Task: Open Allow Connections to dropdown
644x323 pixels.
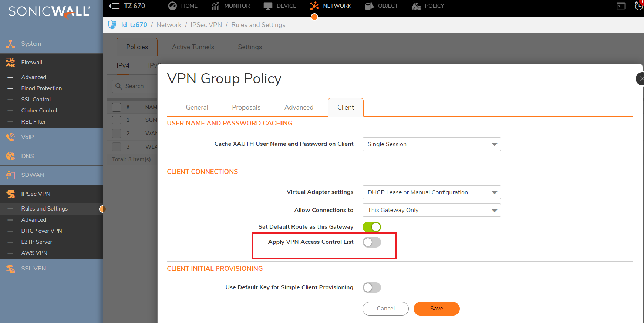Action: coord(432,210)
